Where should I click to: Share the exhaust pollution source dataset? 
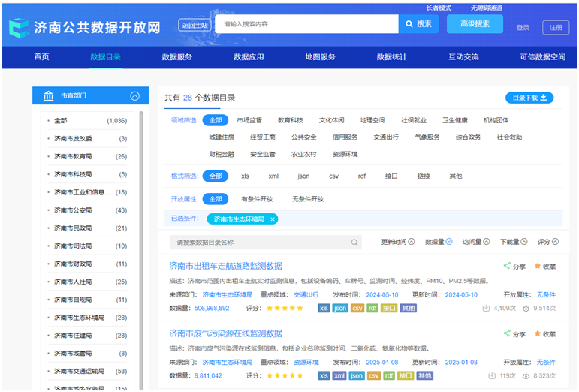pyautogui.click(x=514, y=333)
